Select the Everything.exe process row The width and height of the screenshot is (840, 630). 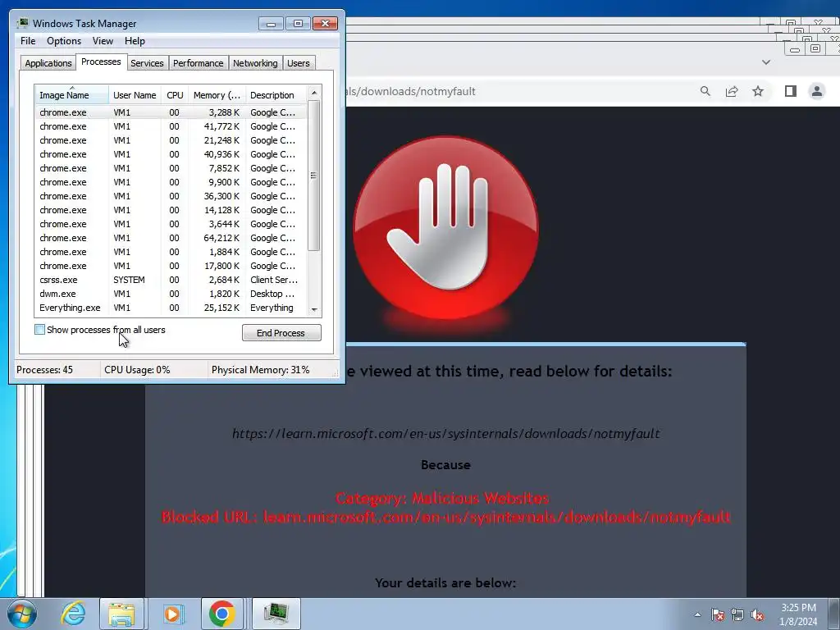(171, 308)
